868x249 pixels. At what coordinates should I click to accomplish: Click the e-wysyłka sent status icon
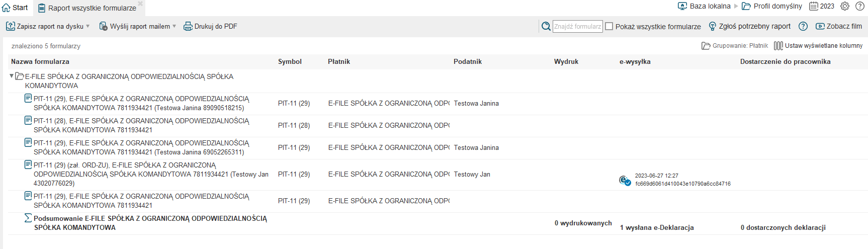coord(625,180)
